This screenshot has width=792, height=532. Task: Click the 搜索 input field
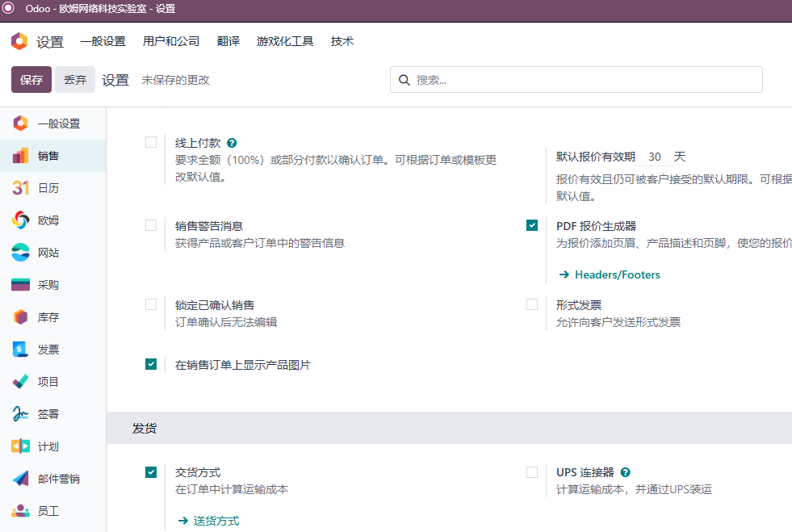[576, 80]
